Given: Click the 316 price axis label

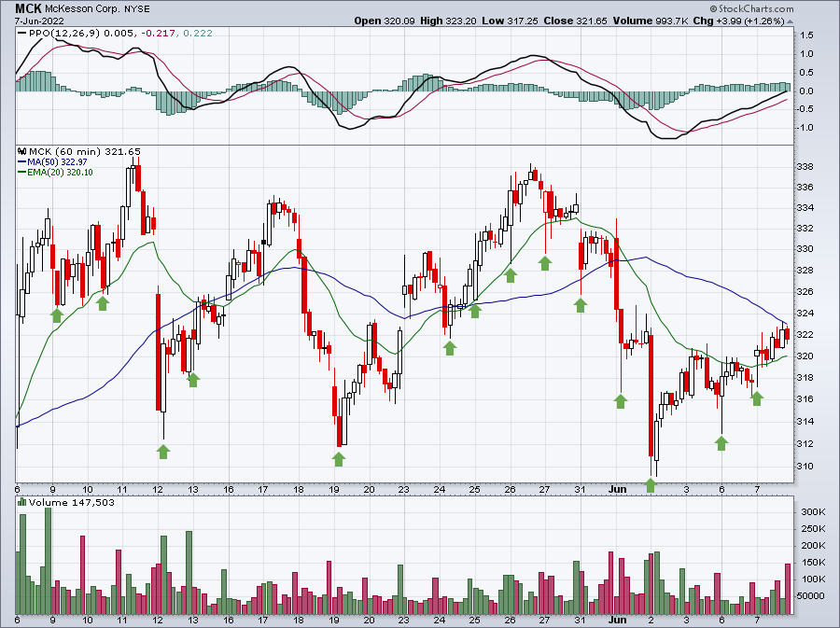Looking at the screenshot, I should tap(805, 398).
